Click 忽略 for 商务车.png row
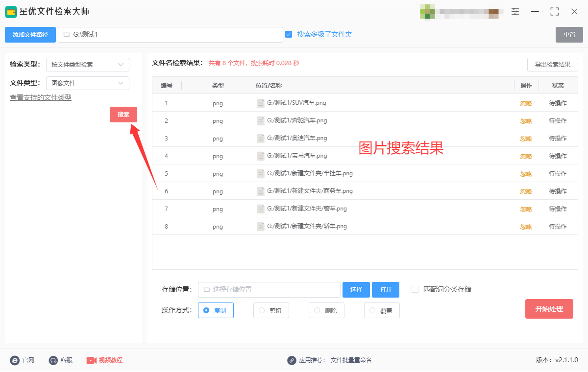This screenshot has width=588, height=372. point(526,191)
